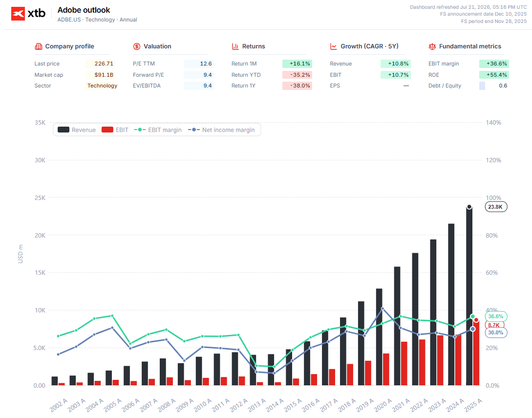The width and height of the screenshot is (532, 418).
Task: Click the Adobe outlook title
Action: point(84,10)
